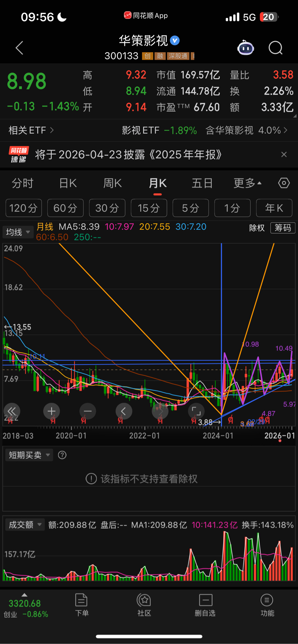Tap MA5:8.39 moving average label
The height and width of the screenshot is (644, 298).
(x=79, y=227)
